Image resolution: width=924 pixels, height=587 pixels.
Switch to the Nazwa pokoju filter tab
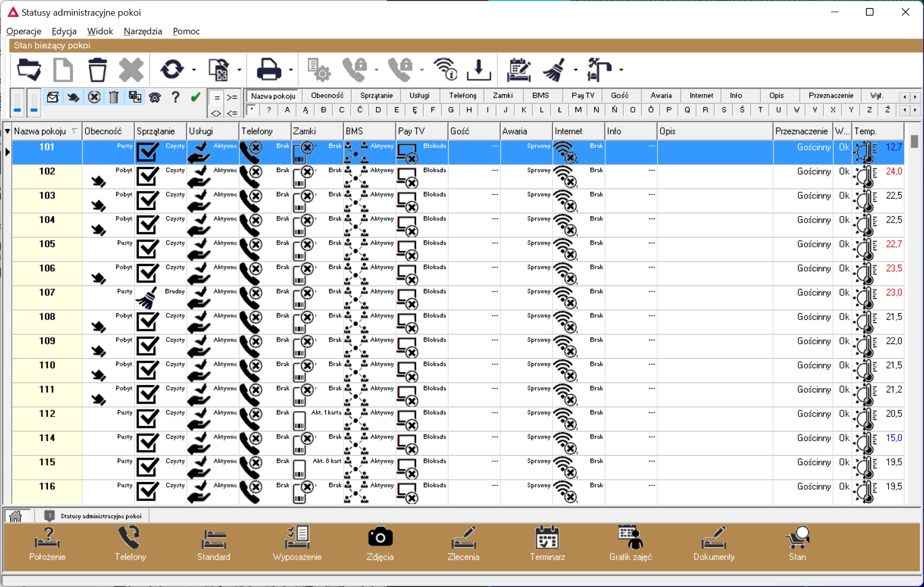tap(273, 96)
